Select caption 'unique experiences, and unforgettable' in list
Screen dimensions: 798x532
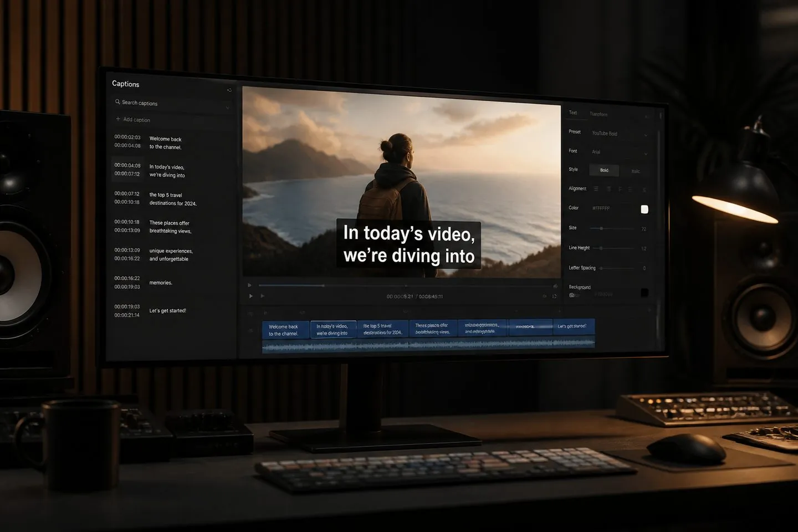point(172,255)
